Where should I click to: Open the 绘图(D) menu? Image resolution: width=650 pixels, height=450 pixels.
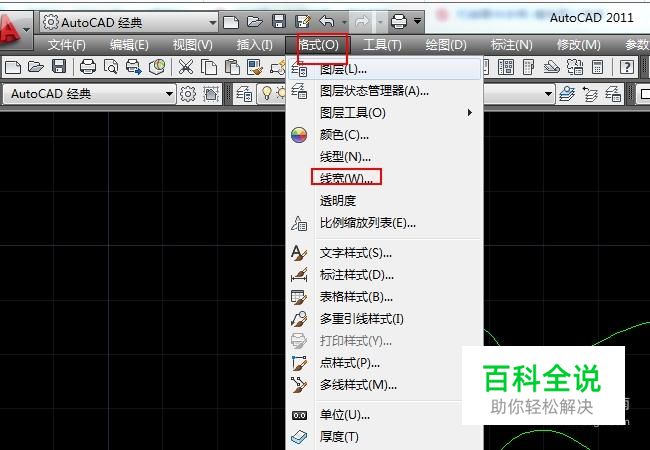point(446,45)
